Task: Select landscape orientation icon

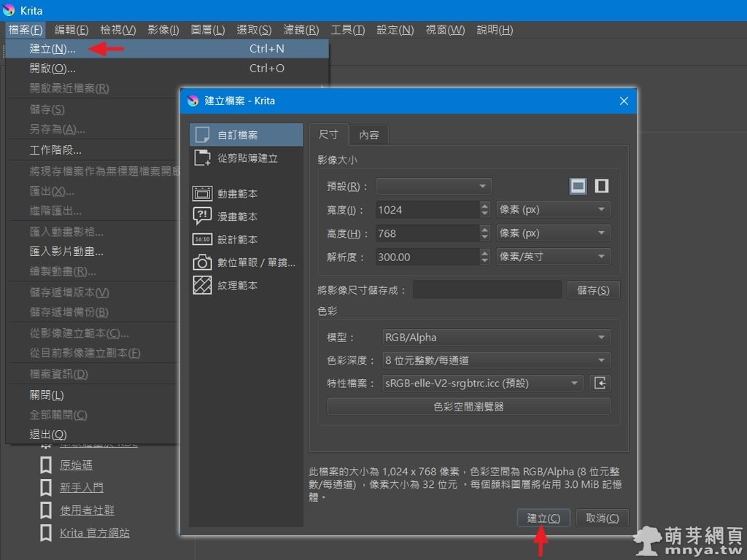Action: coord(578,186)
